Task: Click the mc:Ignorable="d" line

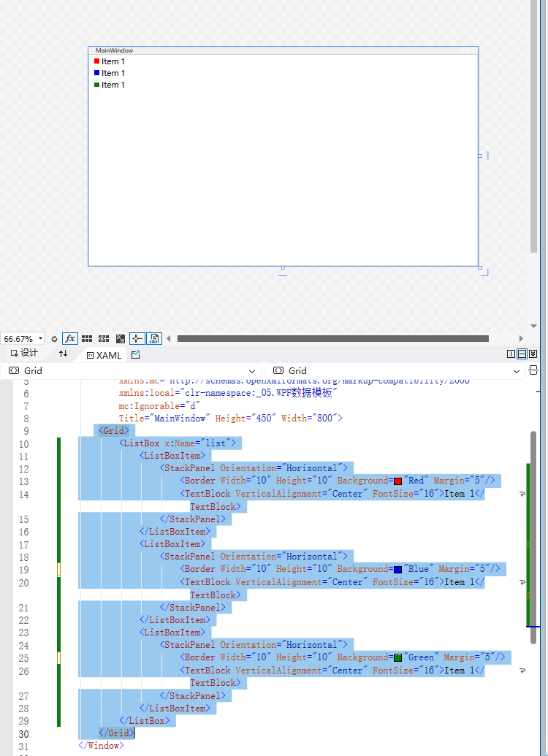Action: [x=159, y=405]
